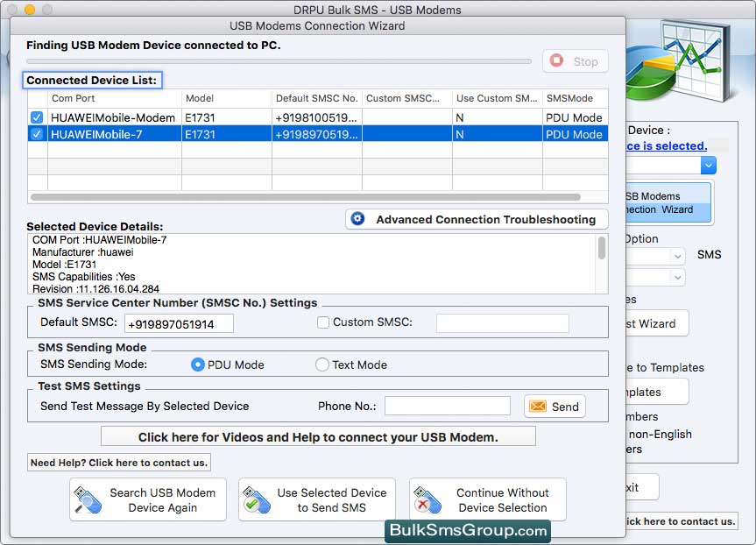Screen dimensions: 756x545
Task: Click the envelope icon on the Send button
Action: (x=538, y=407)
